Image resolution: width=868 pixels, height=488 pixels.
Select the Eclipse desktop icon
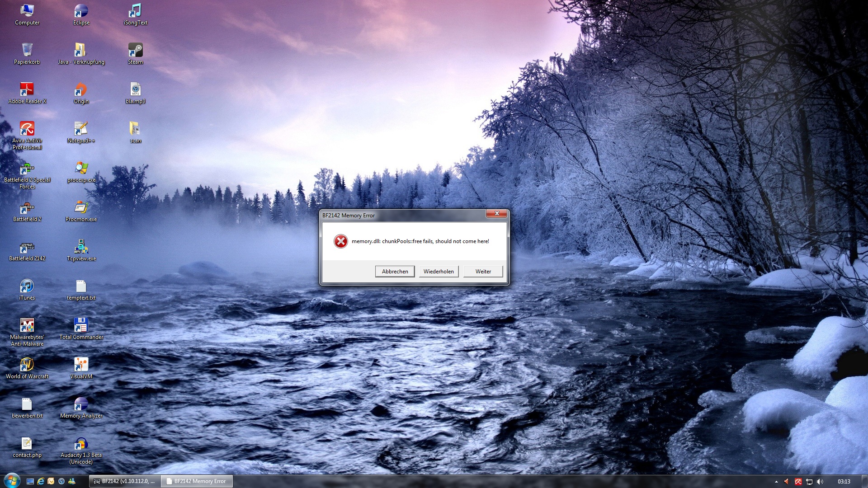(81, 11)
